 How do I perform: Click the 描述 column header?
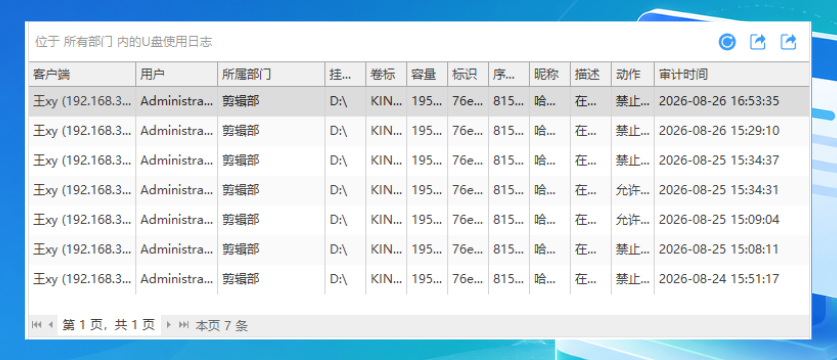[x=591, y=74]
